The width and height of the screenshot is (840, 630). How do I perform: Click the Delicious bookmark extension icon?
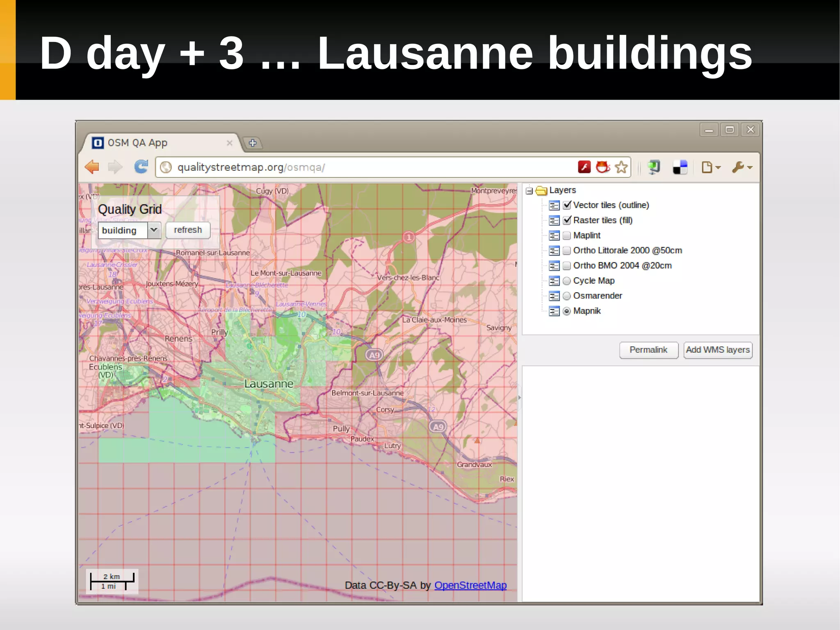[x=680, y=167]
